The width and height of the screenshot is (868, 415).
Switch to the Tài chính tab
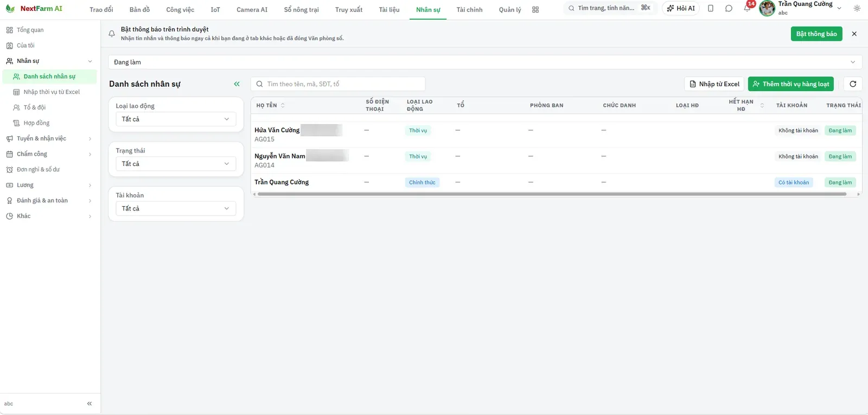click(x=469, y=10)
